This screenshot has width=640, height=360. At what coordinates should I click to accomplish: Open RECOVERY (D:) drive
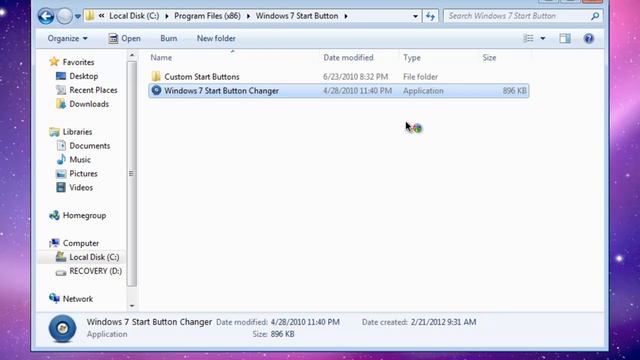coord(96,271)
